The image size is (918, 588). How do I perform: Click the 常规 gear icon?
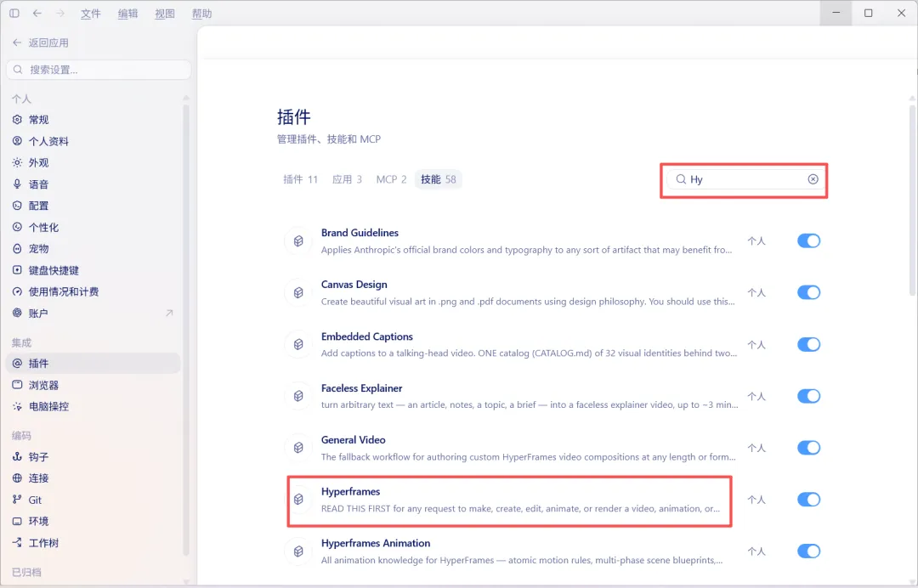[17, 119]
